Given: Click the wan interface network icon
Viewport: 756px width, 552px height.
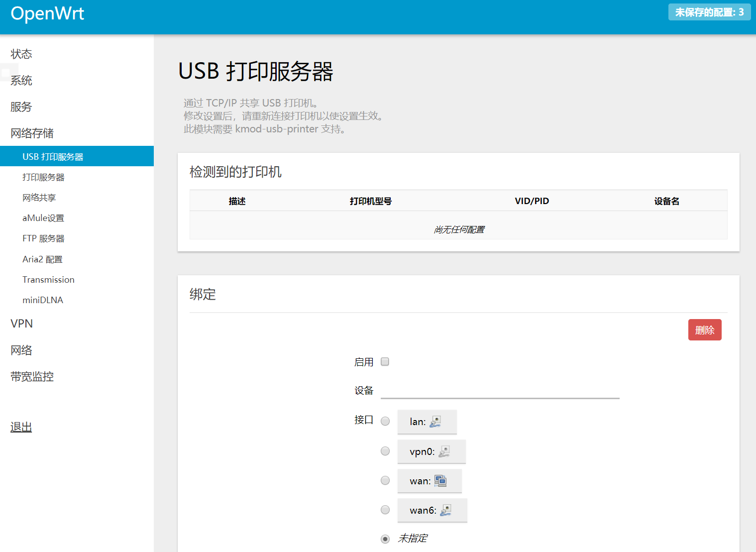Looking at the screenshot, I should coord(440,481).
